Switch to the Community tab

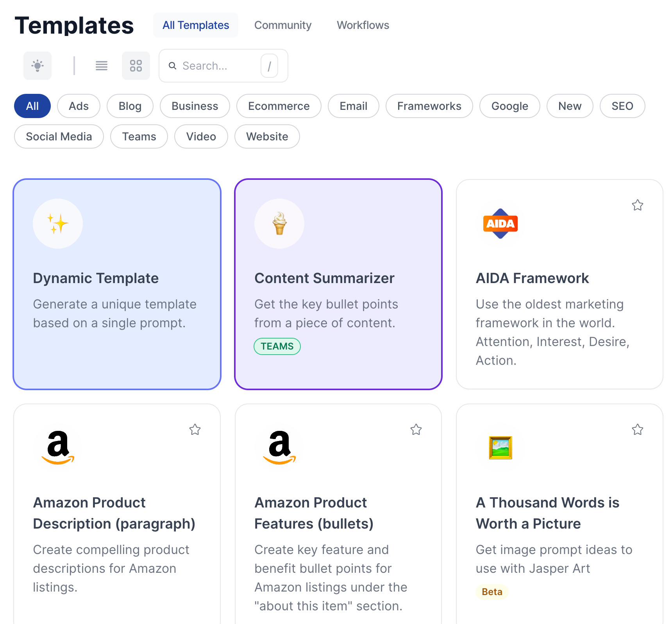coord(282,25)
